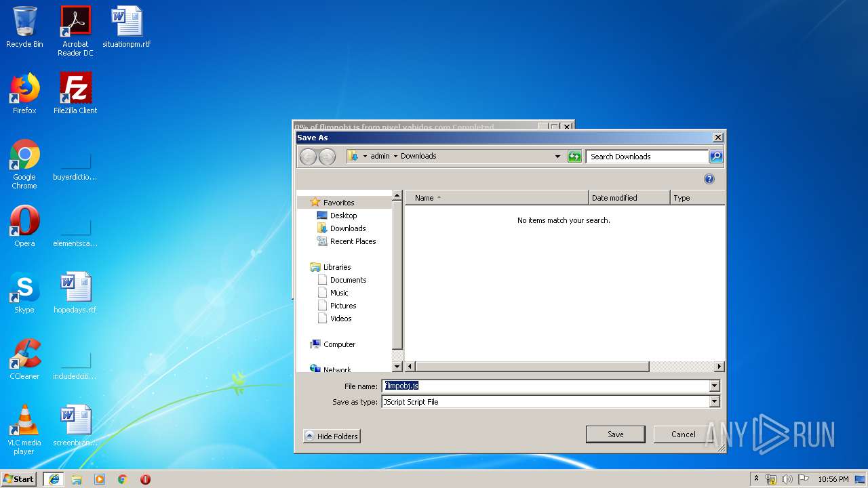Open Skype desktop shortcut
This screenshot has height=488, width=868.
click(24, 293)
